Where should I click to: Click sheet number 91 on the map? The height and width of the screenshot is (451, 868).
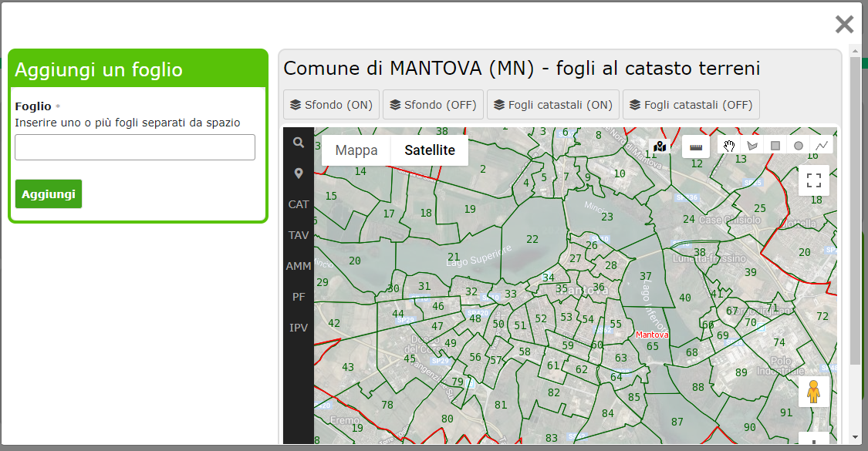click(x=786, y=412)
